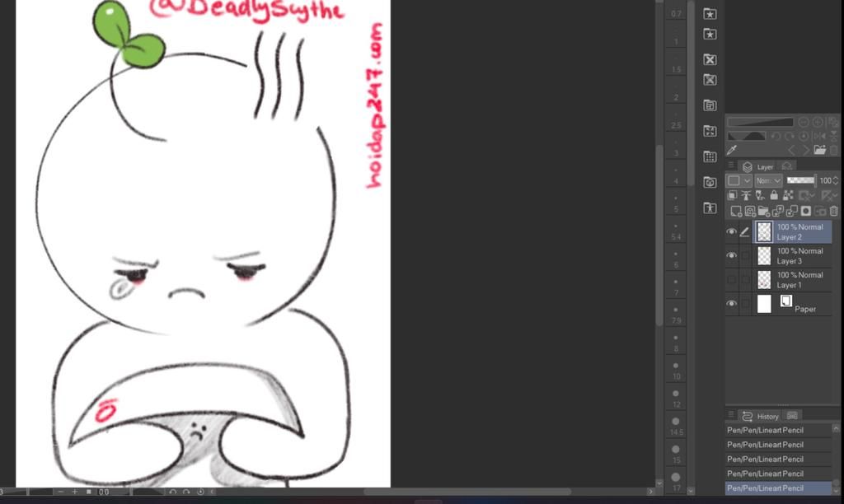The width and height of the screenshot is (844, 504).
Task: Zoom in in the navigator panel
Action: 818,122
